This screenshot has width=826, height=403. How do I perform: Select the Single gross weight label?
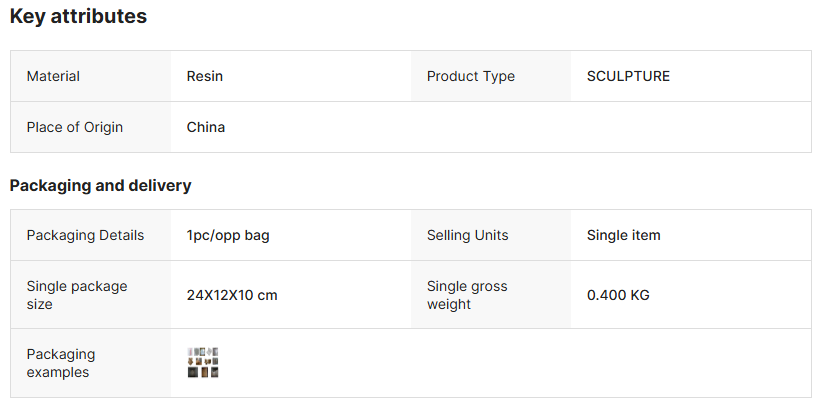[467, 295]
